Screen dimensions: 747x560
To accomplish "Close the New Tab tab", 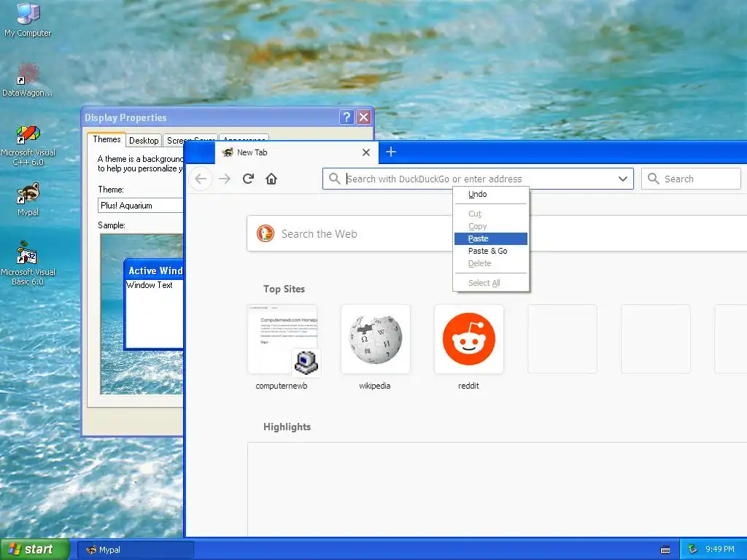I will point(366,152).
